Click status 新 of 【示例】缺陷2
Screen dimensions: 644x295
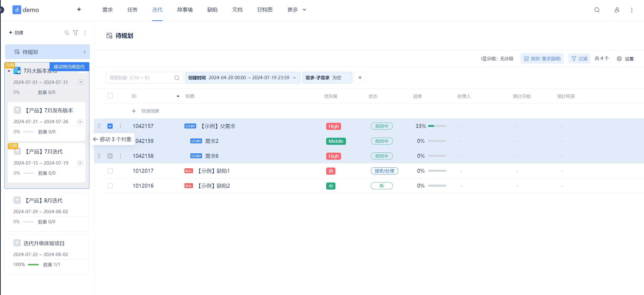[382, 186]
